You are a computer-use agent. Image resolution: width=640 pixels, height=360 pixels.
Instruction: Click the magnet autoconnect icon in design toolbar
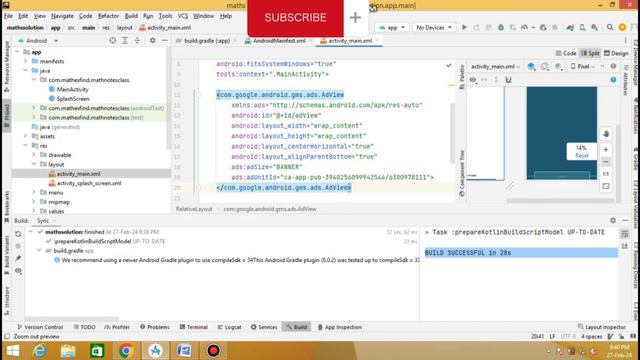(508, 80)
